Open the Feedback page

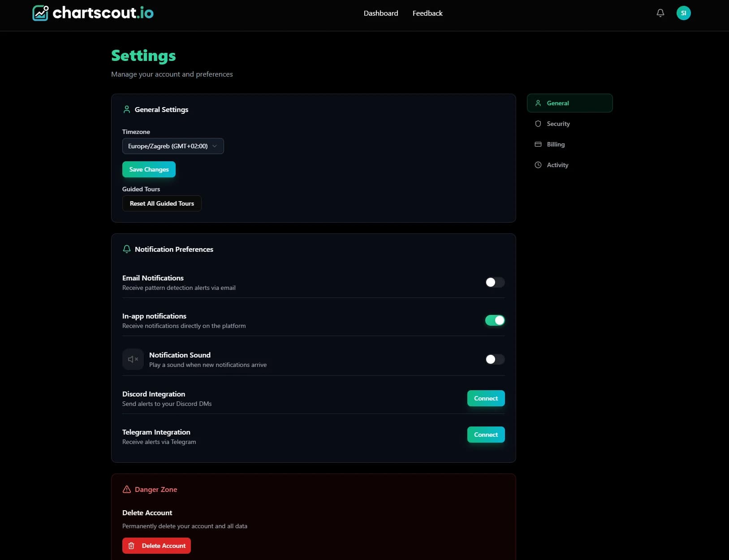[427, 13]
